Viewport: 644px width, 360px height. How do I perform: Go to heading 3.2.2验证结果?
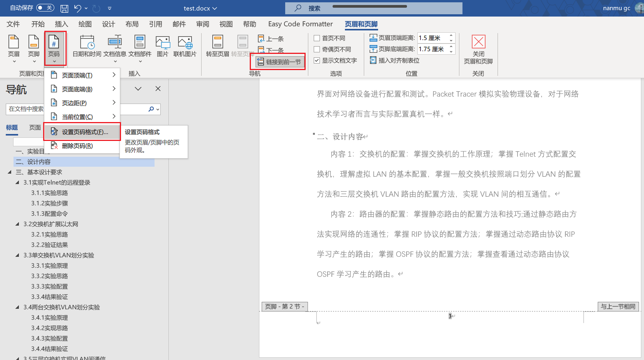tap(49, 245)
